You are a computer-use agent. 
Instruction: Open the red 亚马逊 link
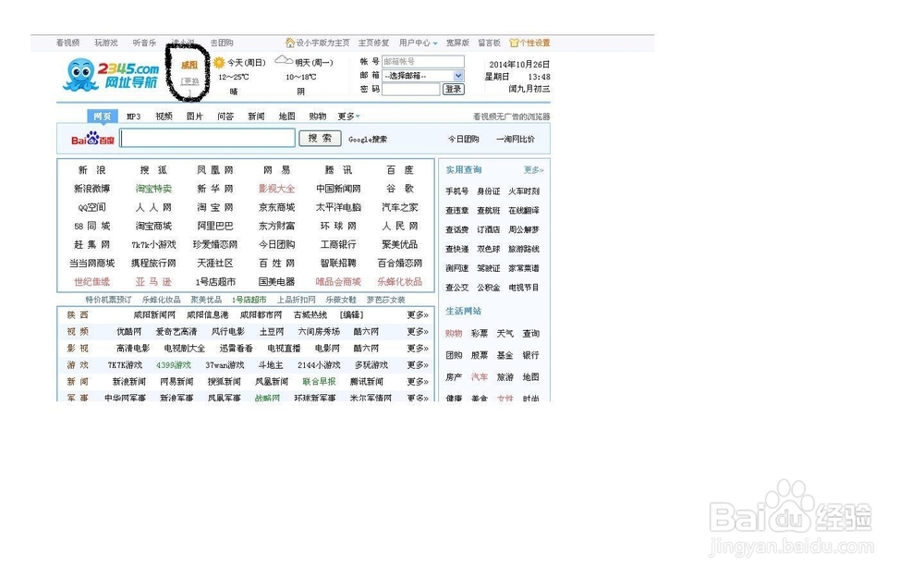pos(153,282)
